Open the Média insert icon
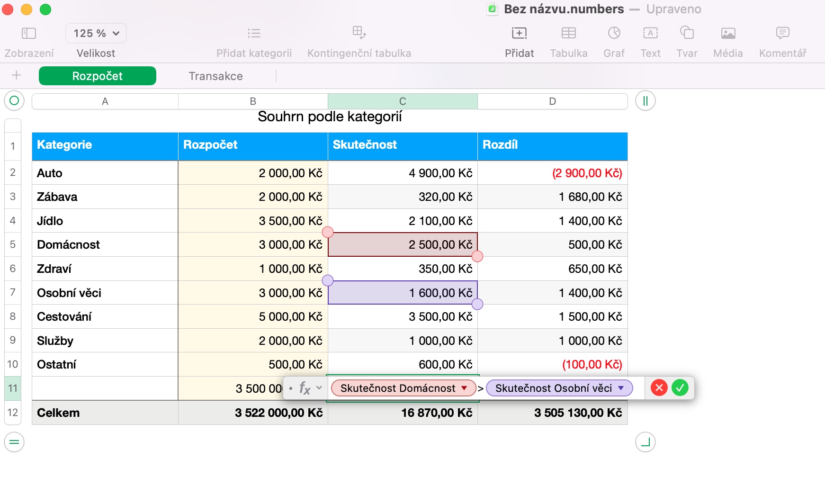Screen dimensions: 825x504 tap(728, 33)
